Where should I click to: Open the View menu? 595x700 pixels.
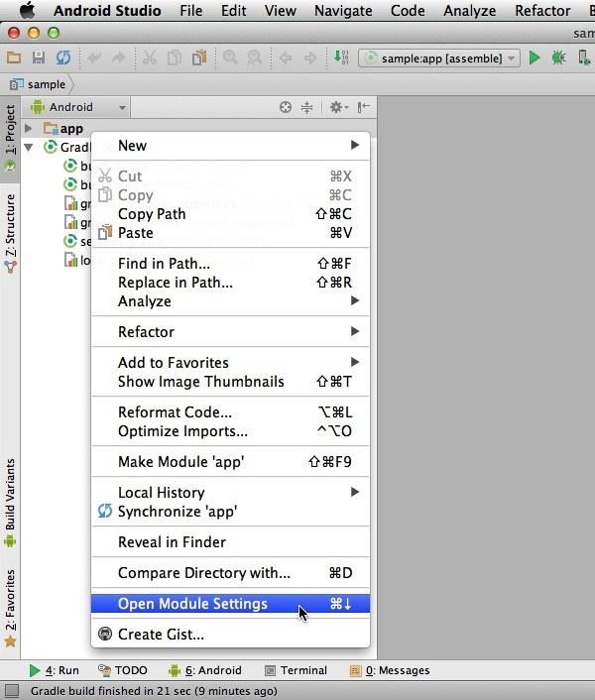pyautogui.click(x=281, y=10)
